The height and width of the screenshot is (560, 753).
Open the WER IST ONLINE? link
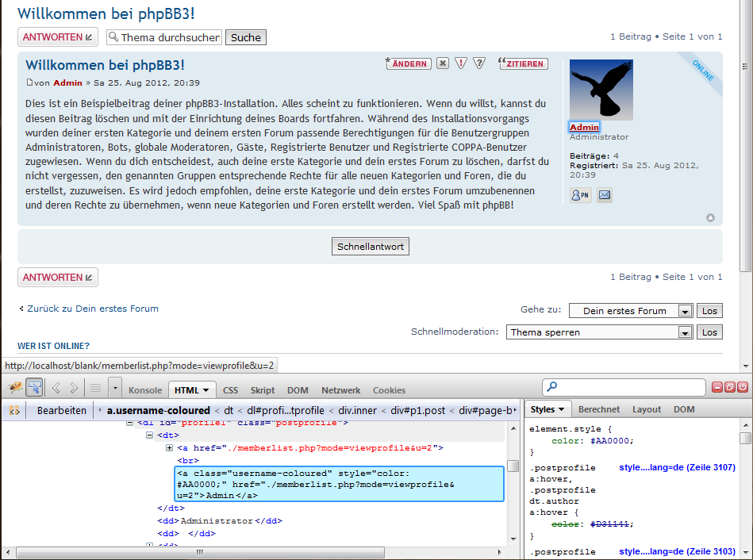[53, 346]
